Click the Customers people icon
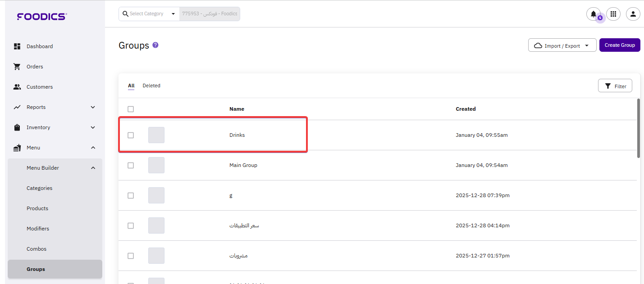The height and width of the screenshot is (284, 644). 17,87
